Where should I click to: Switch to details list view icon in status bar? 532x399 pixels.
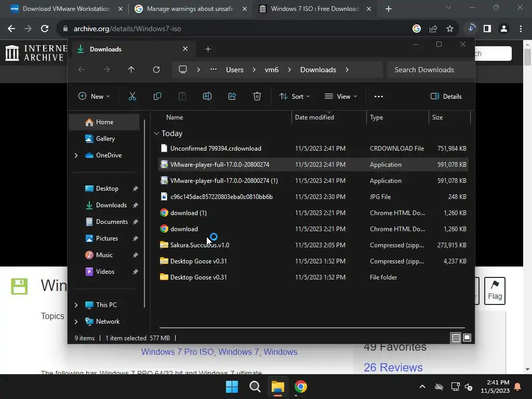(x=456, y=338)
